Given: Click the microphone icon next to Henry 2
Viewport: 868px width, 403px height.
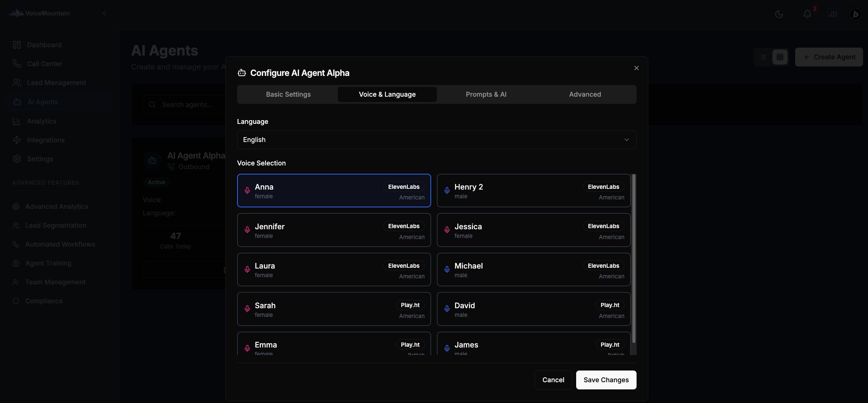Looking at the screenshot, I should [447, 190].
